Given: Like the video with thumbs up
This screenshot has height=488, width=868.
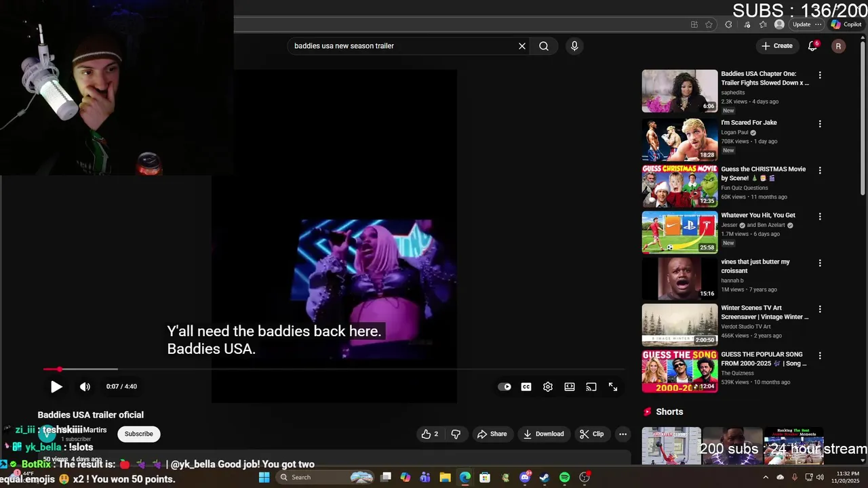Looking at the screenshot, I should (429, 434).
